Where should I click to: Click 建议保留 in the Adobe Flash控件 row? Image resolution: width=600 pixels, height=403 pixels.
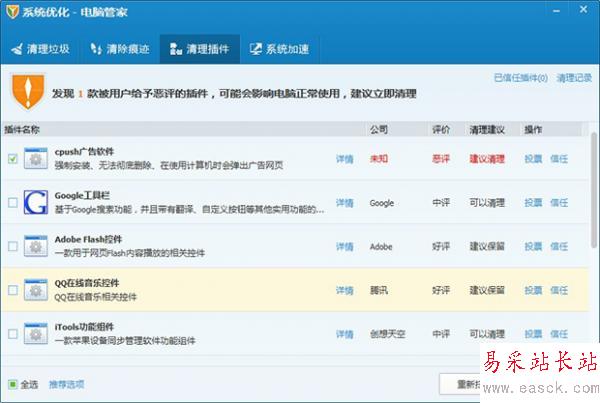tap(487, 246)
